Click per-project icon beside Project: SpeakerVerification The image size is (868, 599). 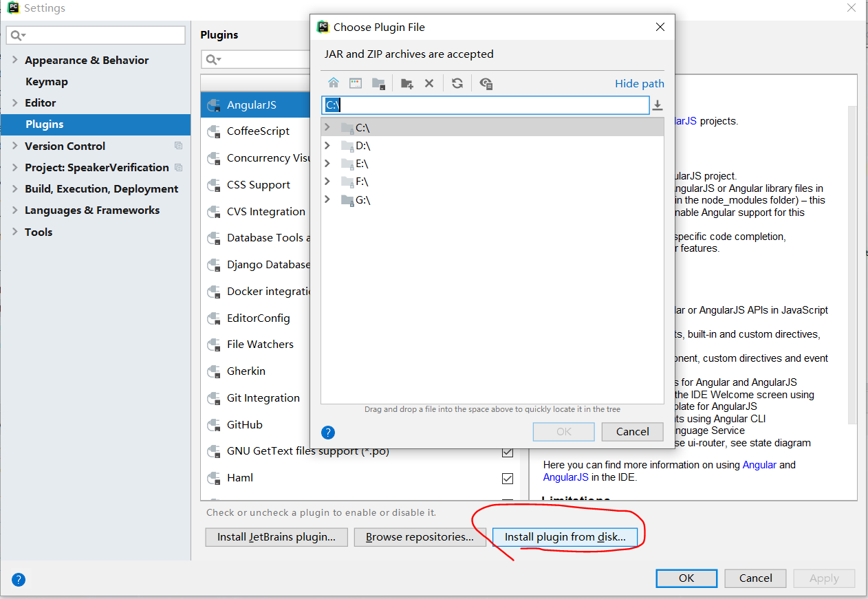click(x=179, y=167)
